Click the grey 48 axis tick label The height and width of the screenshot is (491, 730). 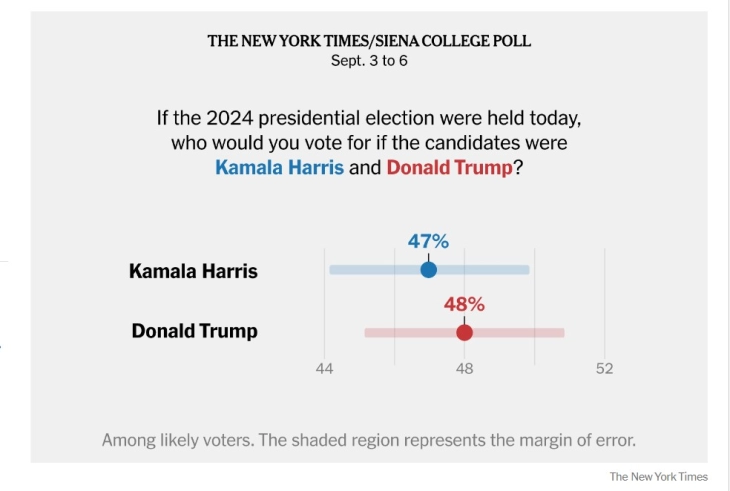tap(464, 368)
